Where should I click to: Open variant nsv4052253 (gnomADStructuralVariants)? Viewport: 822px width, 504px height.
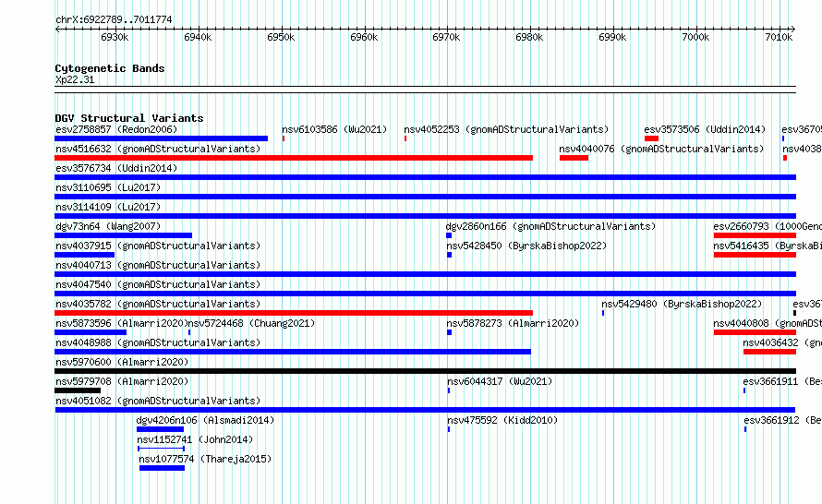(x=506, y=129)
